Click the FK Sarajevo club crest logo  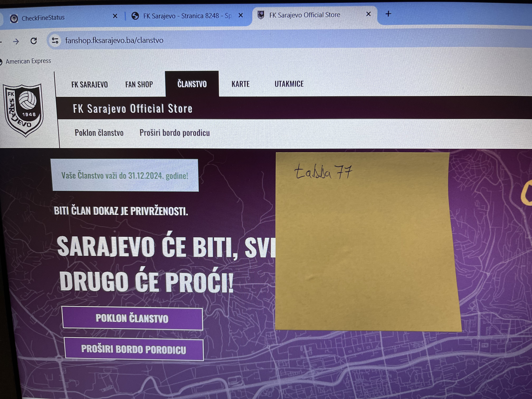[x=23, y=111]
